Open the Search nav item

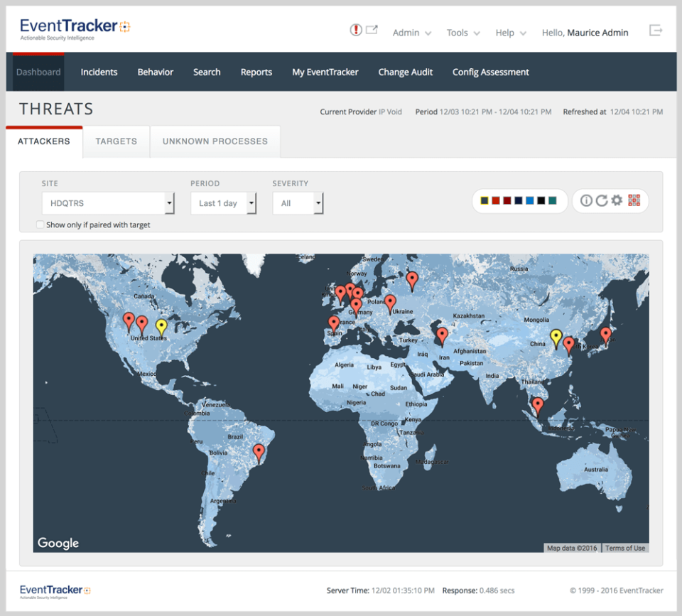click(207, 72)
